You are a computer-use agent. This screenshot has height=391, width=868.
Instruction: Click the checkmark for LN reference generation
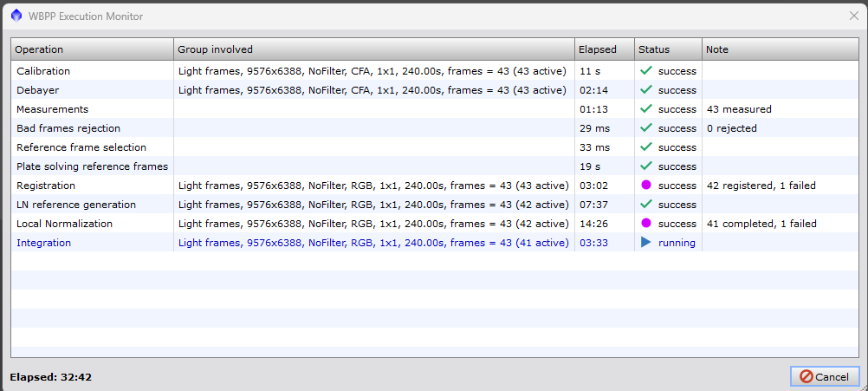tap(645, 205)
